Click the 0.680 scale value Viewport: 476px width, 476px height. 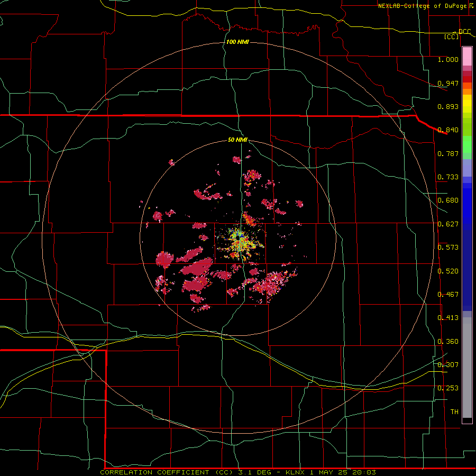click(448, 200)
